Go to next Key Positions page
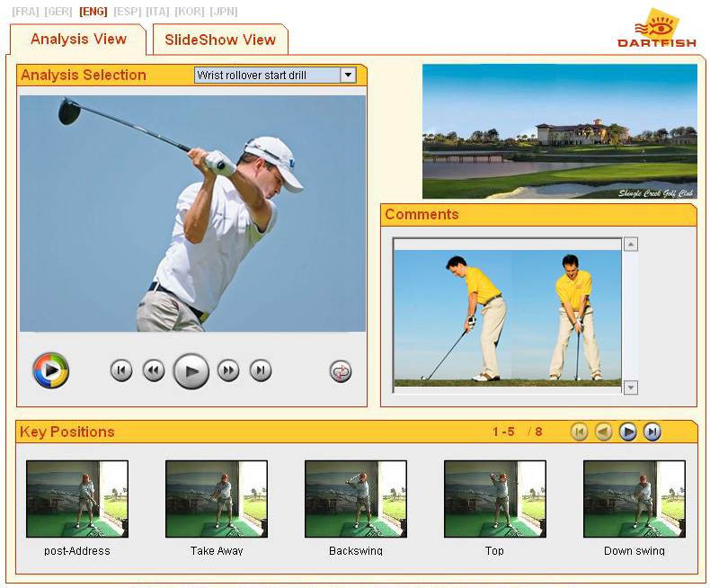Image resolution: width=710 pixels, height=588 pixels. point(627,432)
